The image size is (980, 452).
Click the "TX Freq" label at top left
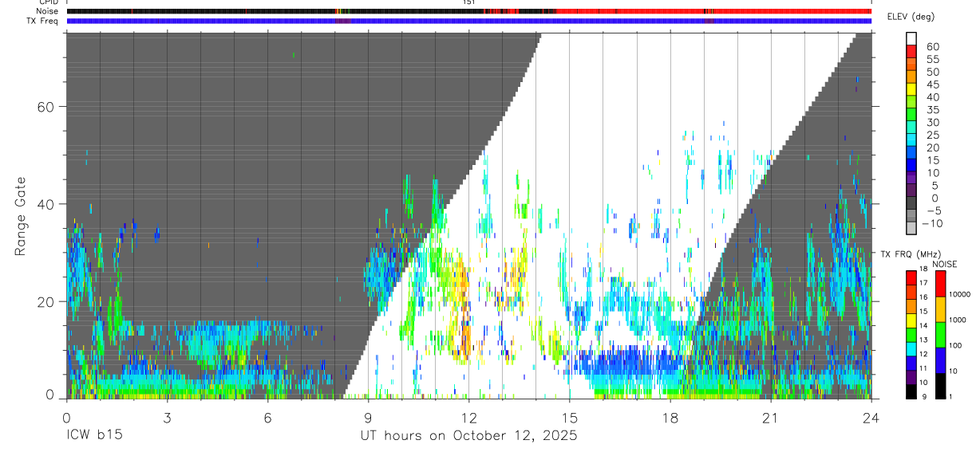[41, 21]
